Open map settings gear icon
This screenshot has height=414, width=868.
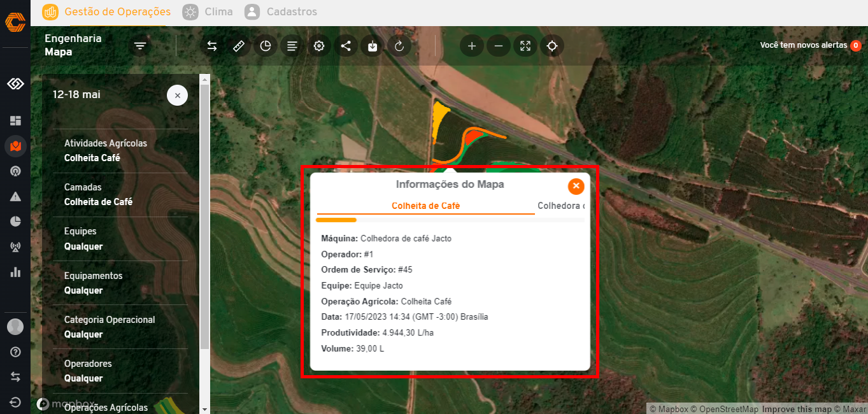click(x=319, y=46)
